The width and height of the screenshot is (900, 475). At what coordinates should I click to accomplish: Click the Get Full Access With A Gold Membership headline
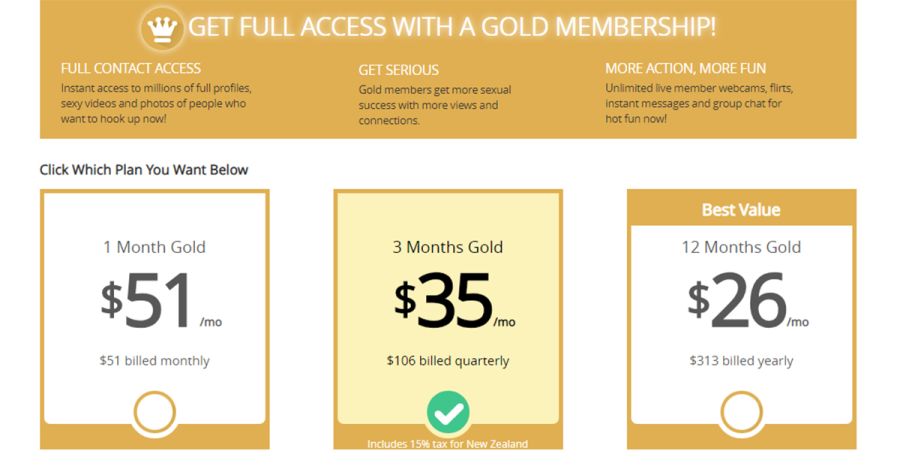pyautogui.click(x=452, y=27)
